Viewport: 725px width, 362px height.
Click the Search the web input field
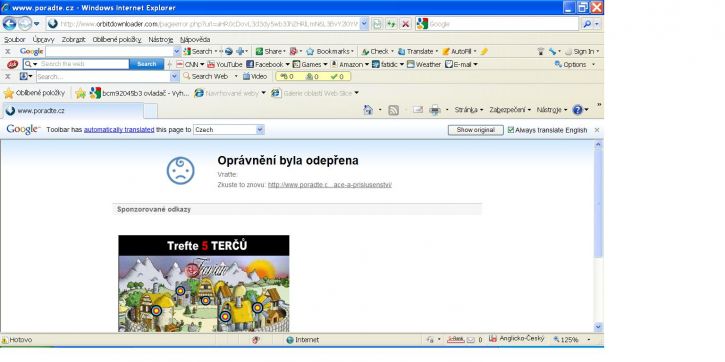tap(84, 64)
